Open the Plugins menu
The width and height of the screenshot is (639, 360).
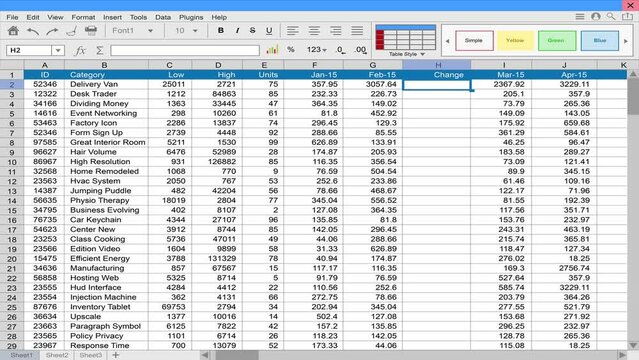click(x=191, y=17)
